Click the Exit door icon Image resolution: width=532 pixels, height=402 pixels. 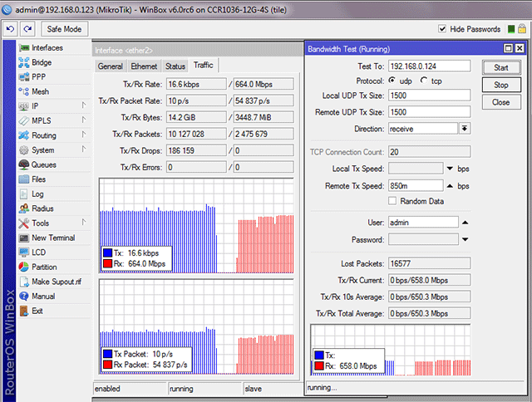24,311
